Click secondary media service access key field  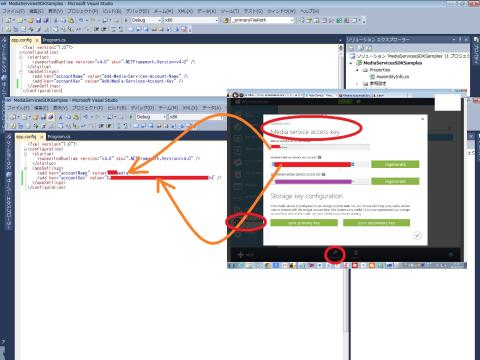point(320,181)
